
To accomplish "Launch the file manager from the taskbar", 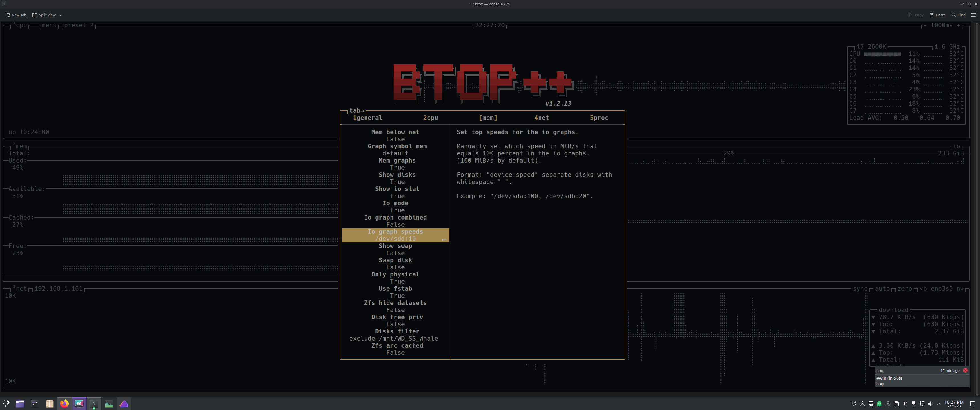I will [x=19, y=404].
